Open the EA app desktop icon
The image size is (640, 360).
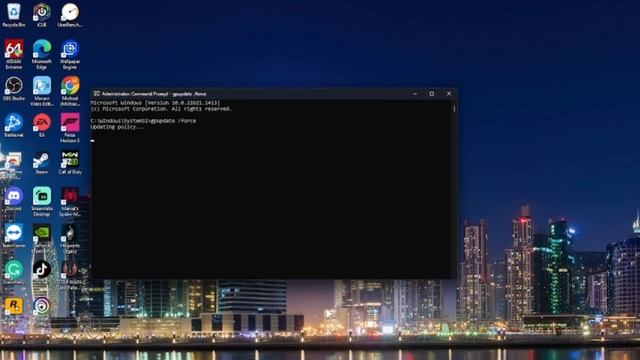pyautogui.click(x=42, y=125)
